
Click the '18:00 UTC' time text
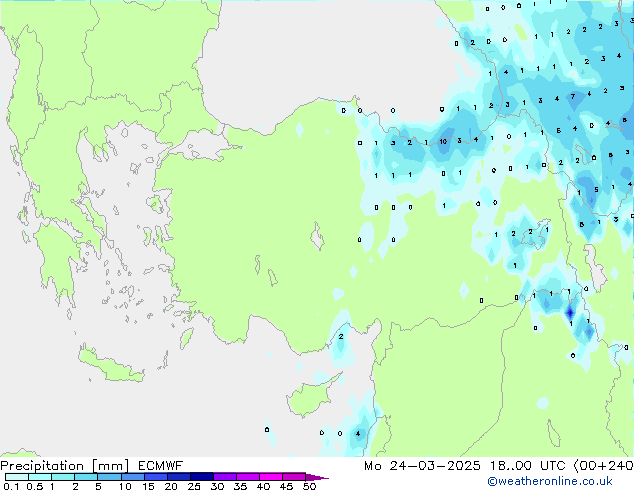[x=527, y=466]
